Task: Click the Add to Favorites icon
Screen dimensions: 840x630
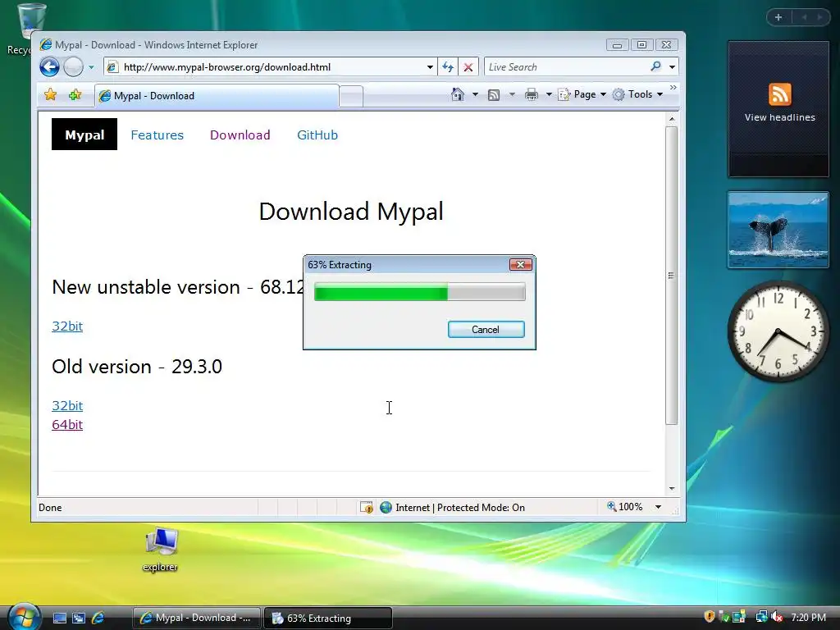Action: (75, 95)
